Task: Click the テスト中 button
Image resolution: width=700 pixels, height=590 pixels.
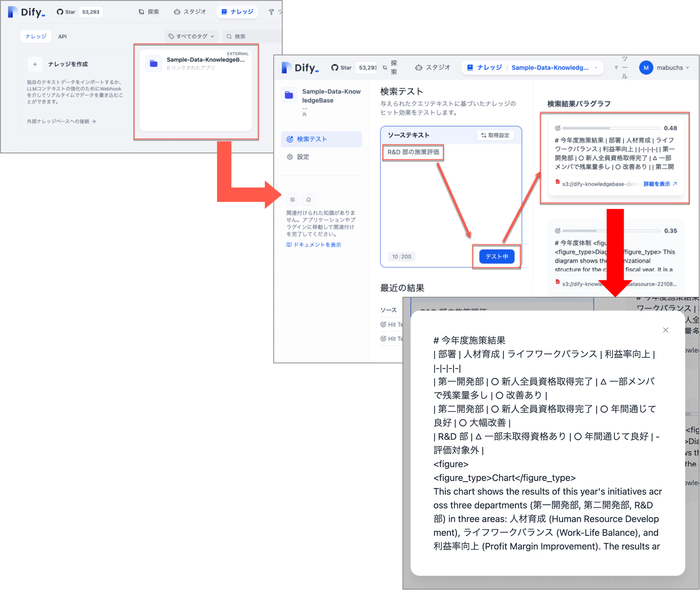Action: coord(497,256)
